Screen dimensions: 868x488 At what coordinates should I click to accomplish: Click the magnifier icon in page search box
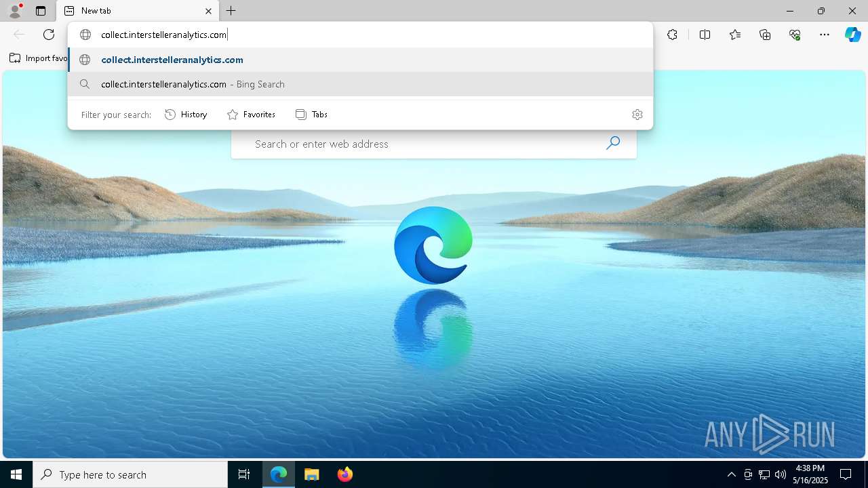613,143
